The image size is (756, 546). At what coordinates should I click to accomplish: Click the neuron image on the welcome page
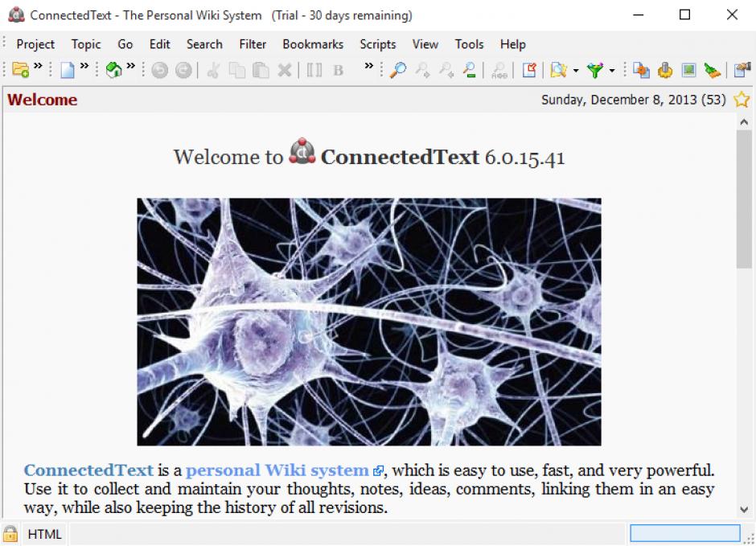click(369, 322)
